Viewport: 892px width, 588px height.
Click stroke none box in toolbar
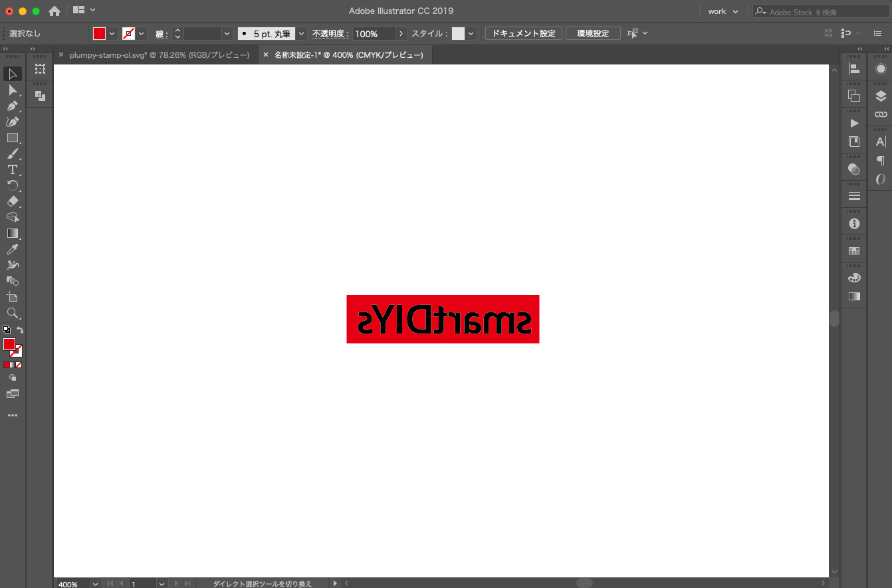tap(17, 351)
